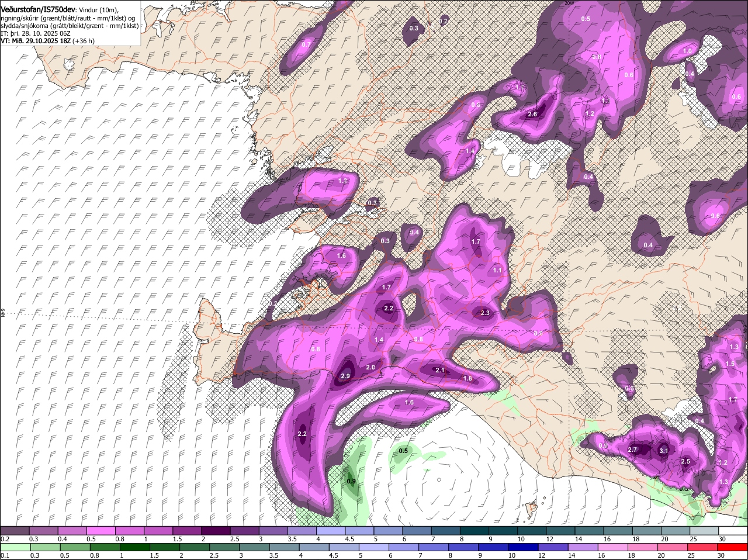Click the 2.9 precipitation value on the map

[x=345, y=376]
